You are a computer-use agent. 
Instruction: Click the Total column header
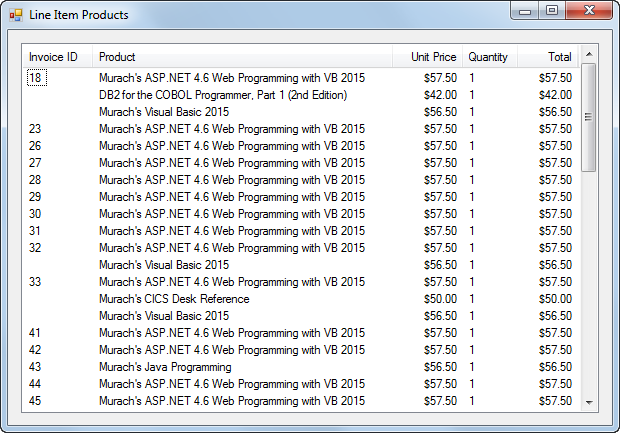click(548, 57)
